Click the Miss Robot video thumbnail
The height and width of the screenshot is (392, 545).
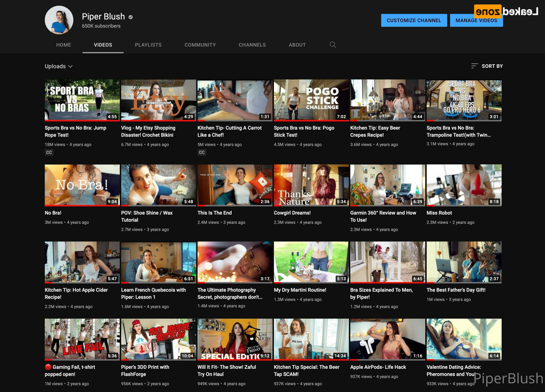(464, 185)
